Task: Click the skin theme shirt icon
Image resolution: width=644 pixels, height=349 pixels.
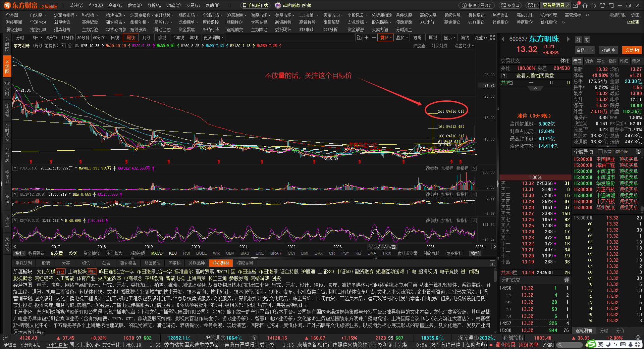Action: (x=602, y=5)
